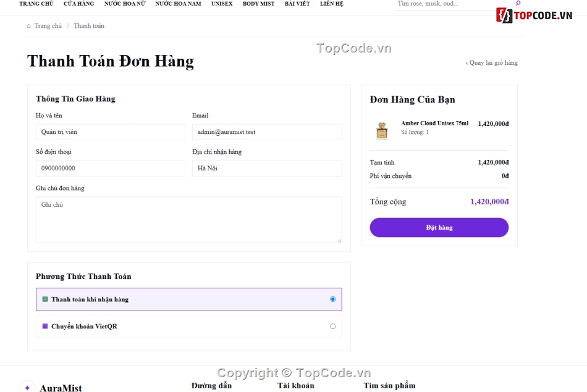
Task: Focus the Email input field
Action: (267, 132)
